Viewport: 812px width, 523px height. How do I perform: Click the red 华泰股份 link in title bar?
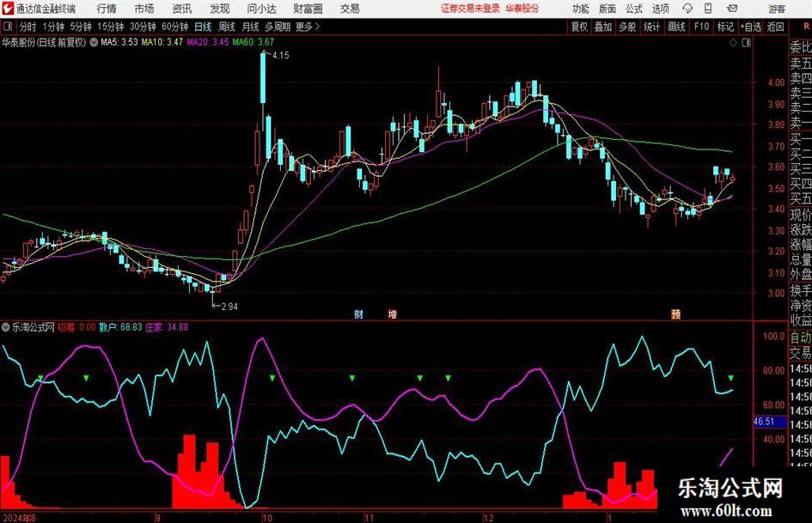pyautogui.click(x=522, y=9)
